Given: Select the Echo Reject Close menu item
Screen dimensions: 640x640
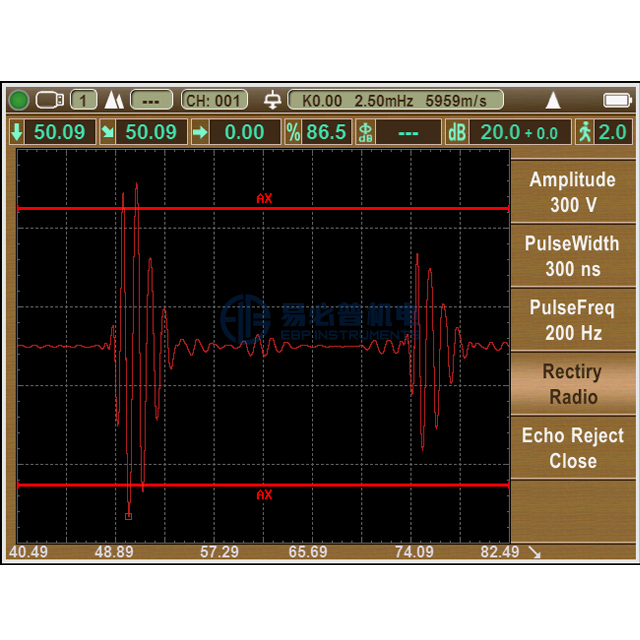Looking at the screenshot, I should (x=573, y=448).
